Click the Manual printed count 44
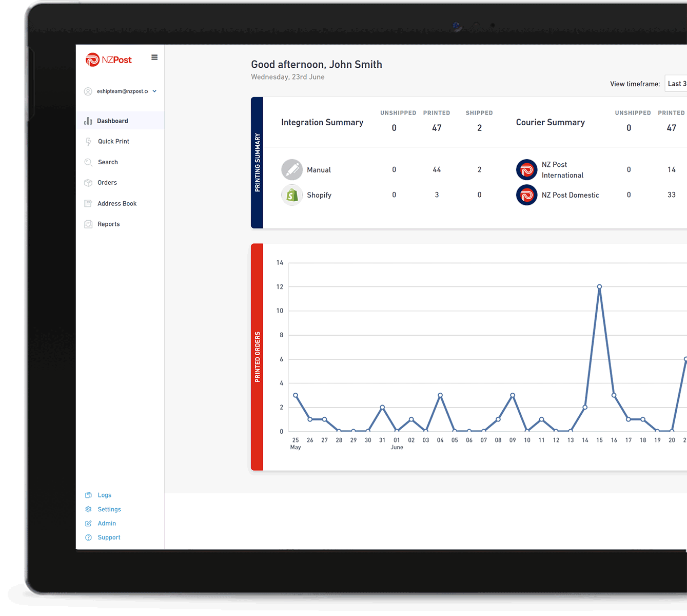 click(437, 169)
